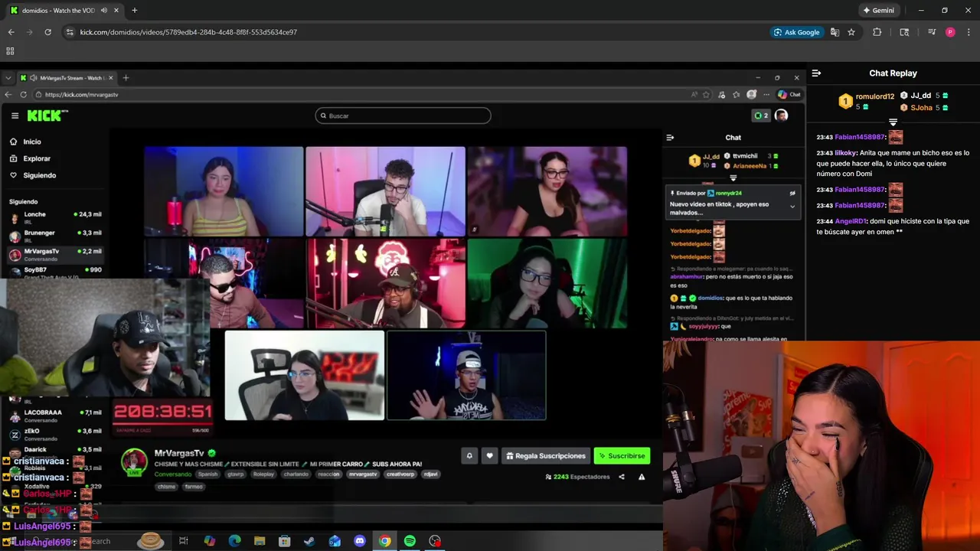Viewport: 980px width, 551px height.
Task: Open Task View on the taskbar
Action: 184,541
